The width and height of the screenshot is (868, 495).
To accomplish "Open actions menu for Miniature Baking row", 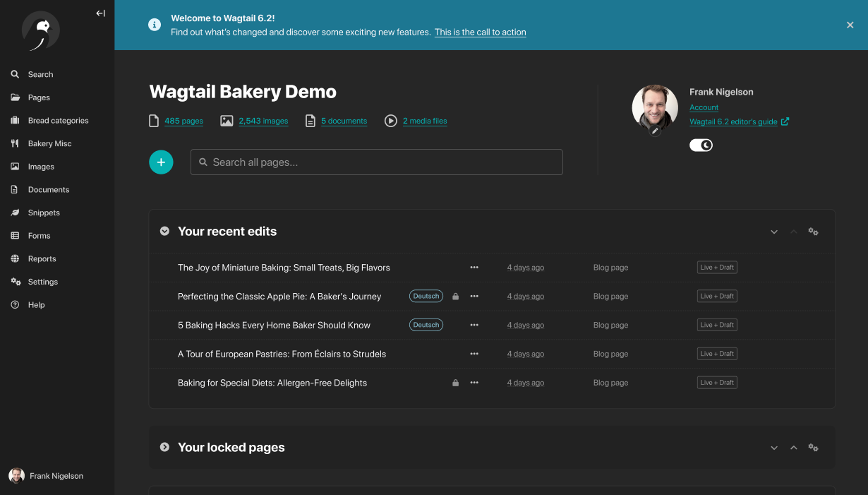I will pyautogui.click(x=474, y=268).
